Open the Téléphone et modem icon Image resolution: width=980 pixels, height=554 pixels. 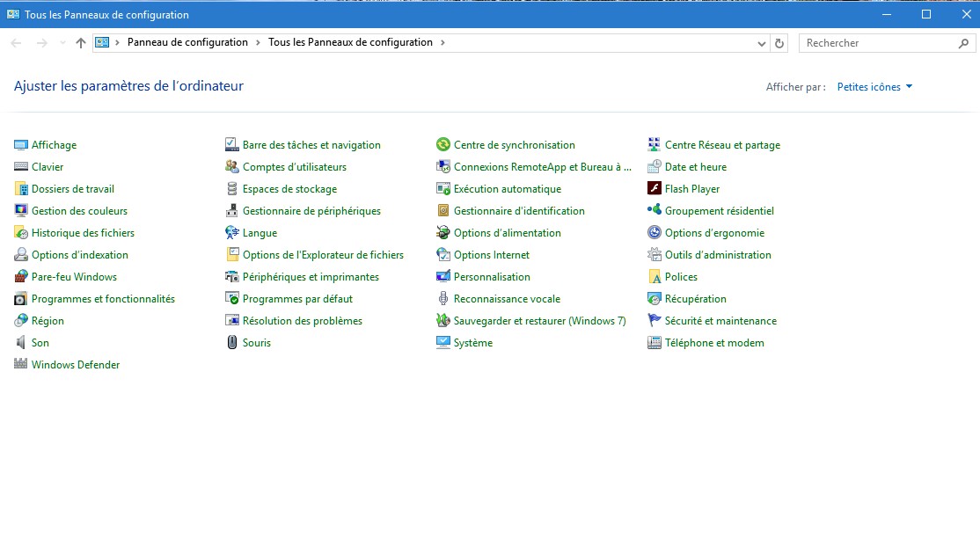coord(655,342)
